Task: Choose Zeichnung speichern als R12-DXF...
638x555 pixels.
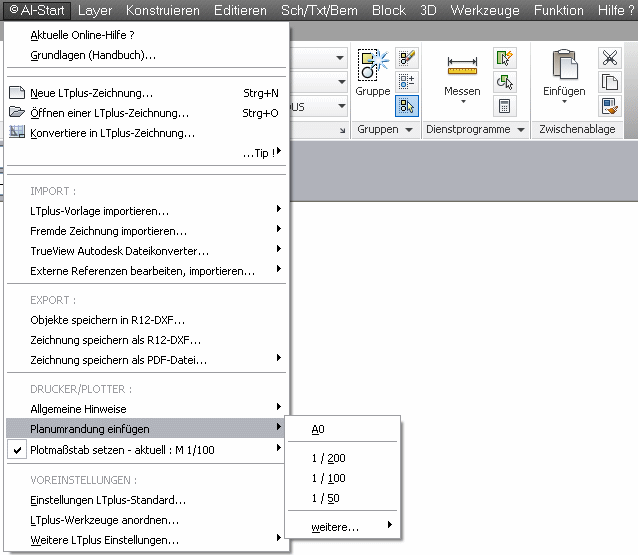Action: pyautogui.click(x=146, y=340)
